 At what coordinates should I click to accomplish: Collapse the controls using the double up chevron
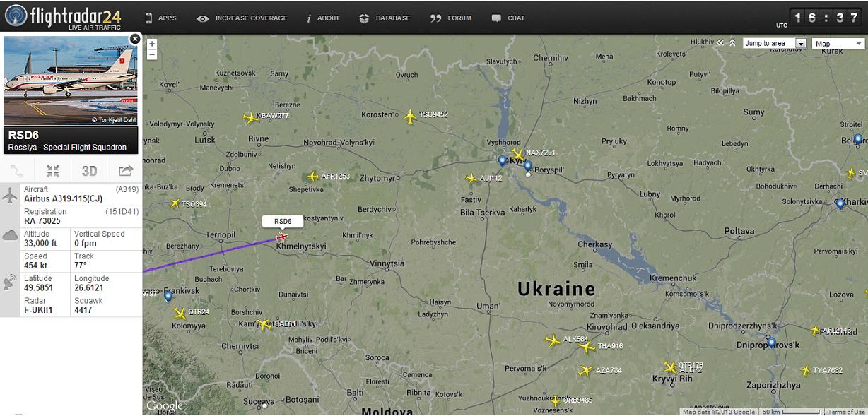tap(732, 43)
